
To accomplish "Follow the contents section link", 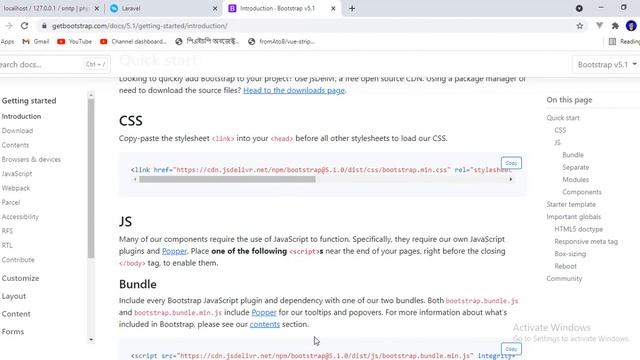I will tap(264, 324).
